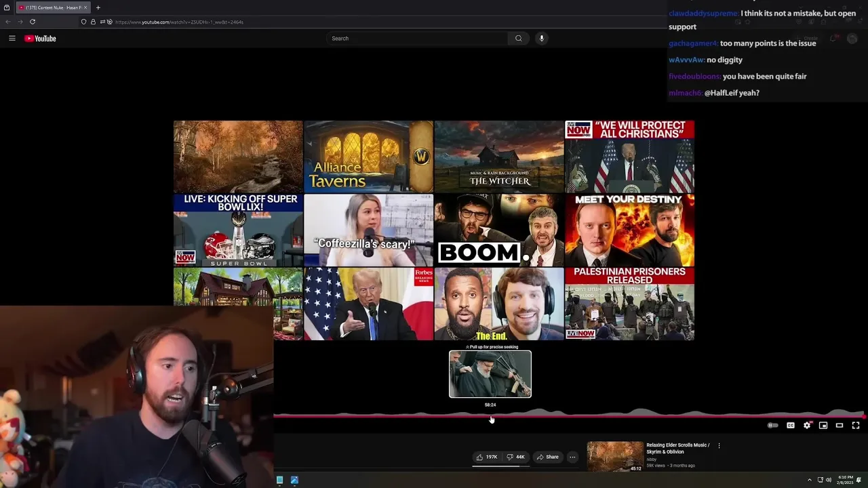The image size is (868, 488).
Task: Click the second pinned taskbar app icon
Action: tap(294, 480)
